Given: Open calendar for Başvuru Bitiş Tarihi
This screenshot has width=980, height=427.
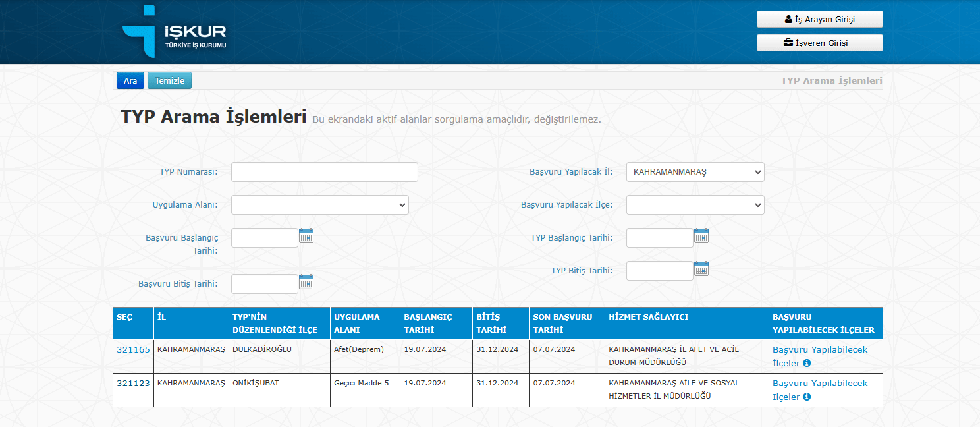Looking at the screenshot, I should (x=306, y=282).
